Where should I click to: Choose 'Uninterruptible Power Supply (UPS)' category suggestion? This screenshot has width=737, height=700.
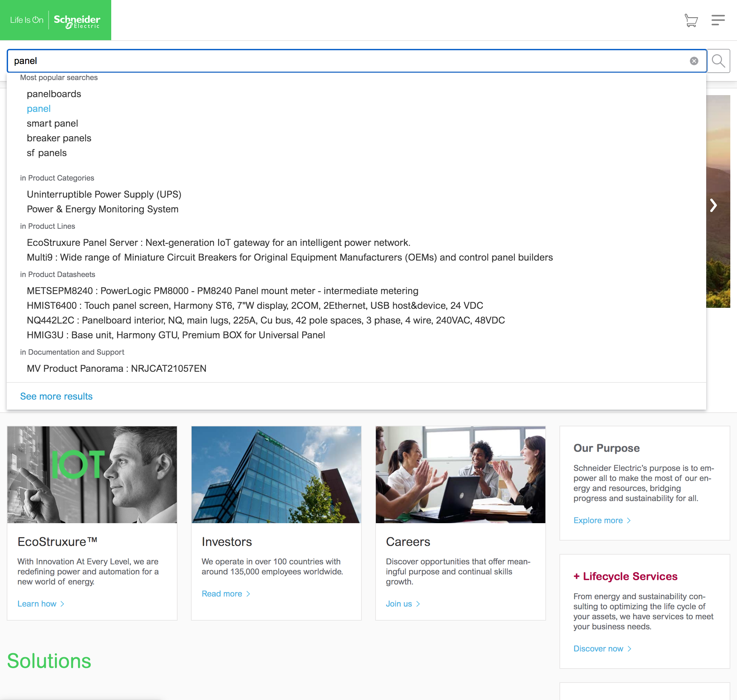[104, 194]
